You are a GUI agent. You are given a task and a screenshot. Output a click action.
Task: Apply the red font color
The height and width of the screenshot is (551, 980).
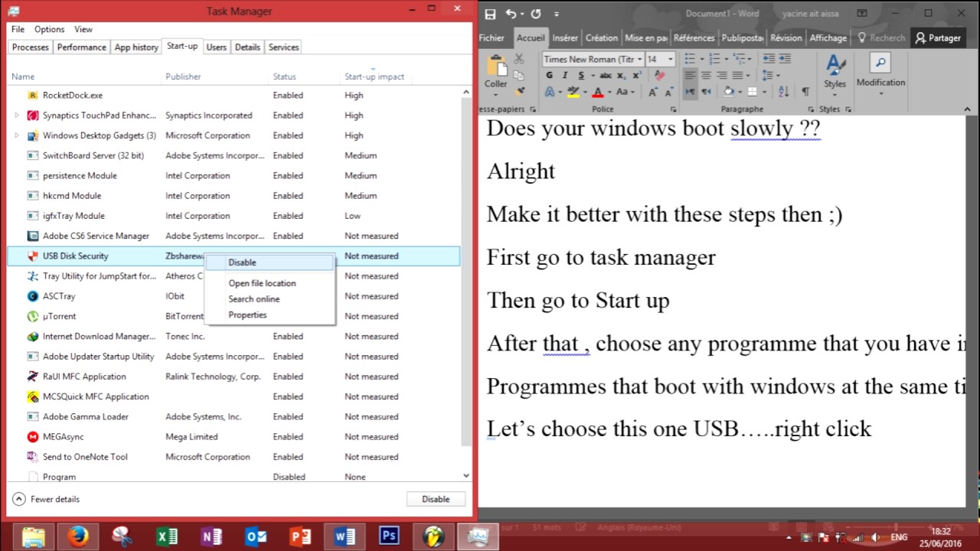click(x=599, y=92)
